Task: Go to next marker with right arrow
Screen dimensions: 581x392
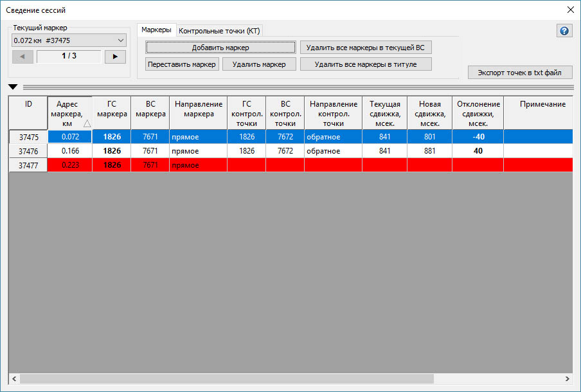Action: [x=115, y=57]
